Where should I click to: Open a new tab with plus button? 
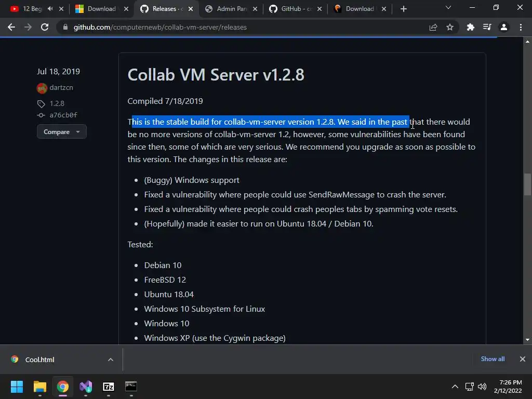click(x=403, y=9)
